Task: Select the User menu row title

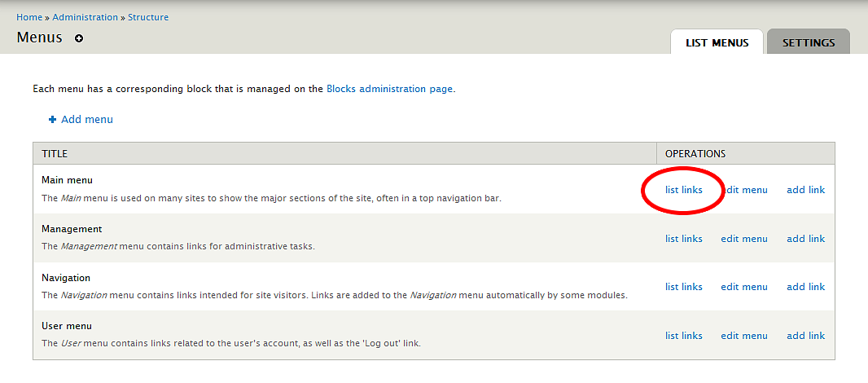Action: [67, 326]
